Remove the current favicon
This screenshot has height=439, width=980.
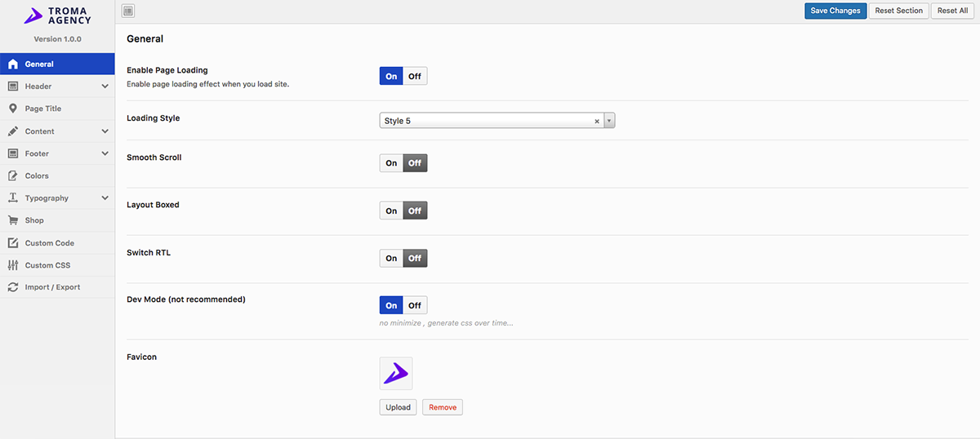(443, 407)
